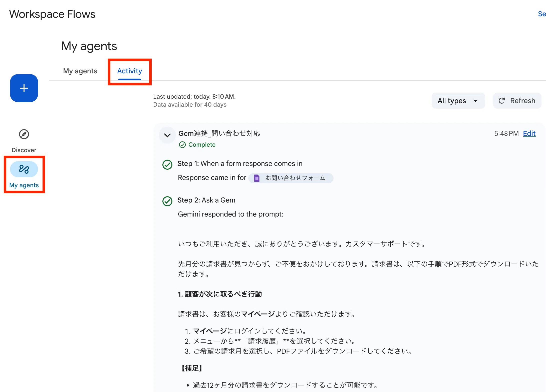Click the 'Step 2: Ask a Gem' heading
The height and width of the screenshot is (392, 546).
pyautogui.click(x=206, y=200)
